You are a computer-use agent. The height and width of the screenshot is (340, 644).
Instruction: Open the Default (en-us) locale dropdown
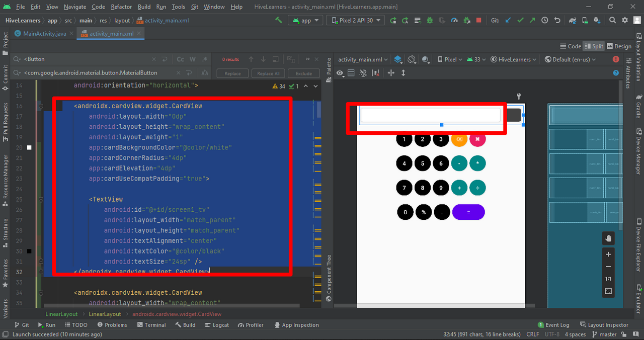(571, 59)
